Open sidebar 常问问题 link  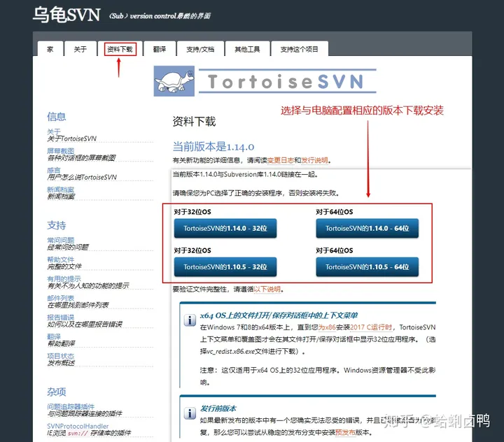[60, 240]
